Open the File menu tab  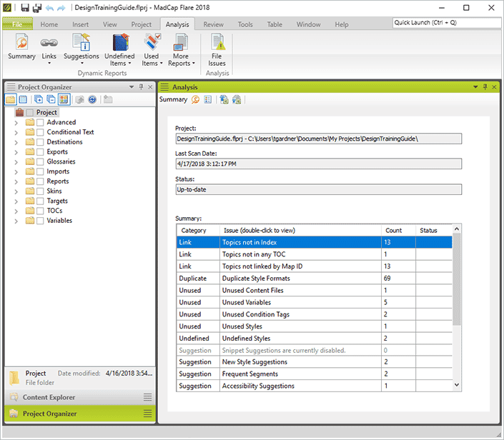coord(17,24)
